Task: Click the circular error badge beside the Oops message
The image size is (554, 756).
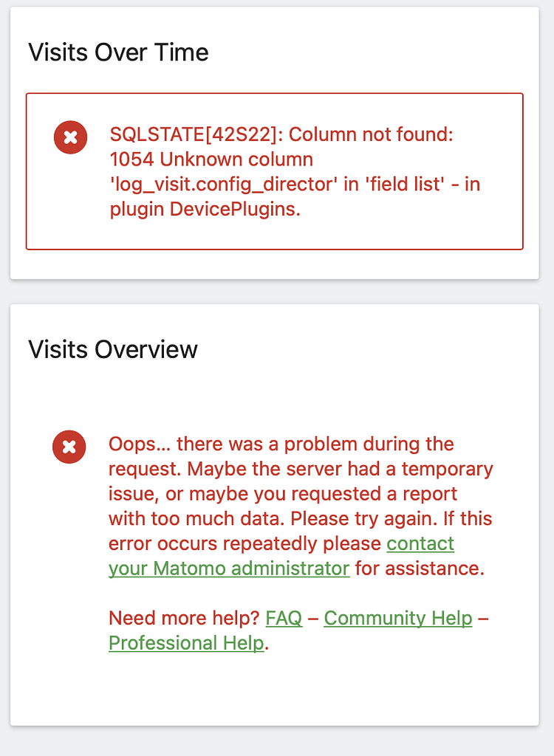Action: pyautogui.click(x=69, y=447)
